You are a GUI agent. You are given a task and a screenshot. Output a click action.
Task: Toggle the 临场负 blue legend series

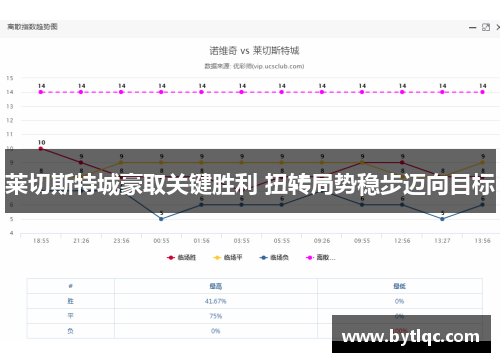point(274,257)
